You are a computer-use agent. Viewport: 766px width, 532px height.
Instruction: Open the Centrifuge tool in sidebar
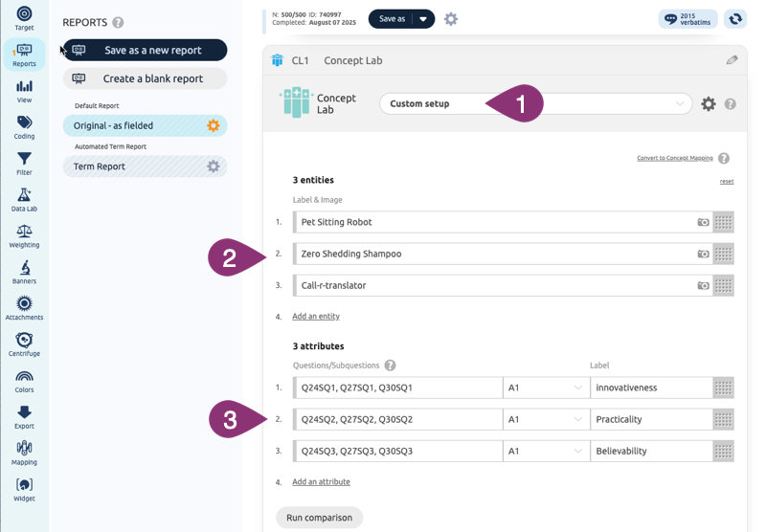(x=24, y=344)
